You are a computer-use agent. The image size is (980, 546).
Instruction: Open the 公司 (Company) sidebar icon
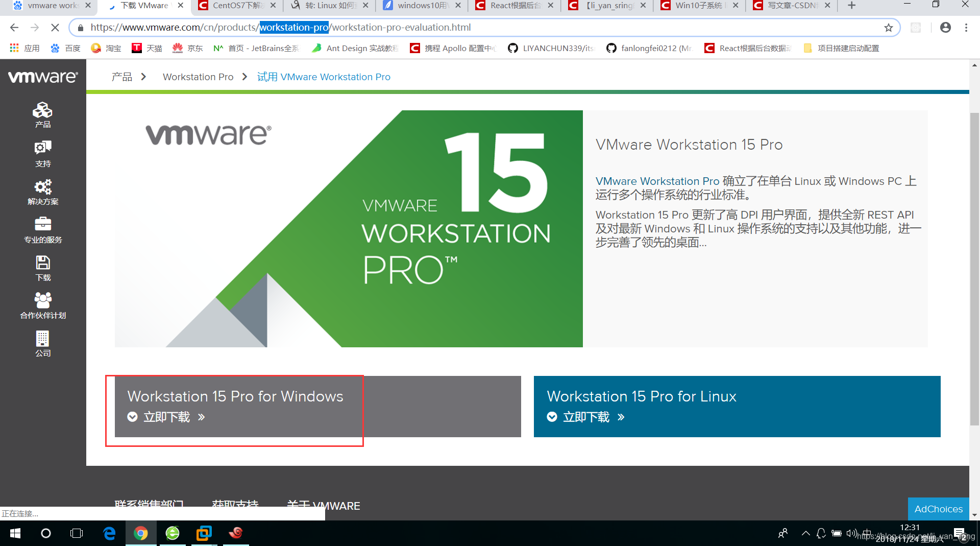click(x=43, y=344)
